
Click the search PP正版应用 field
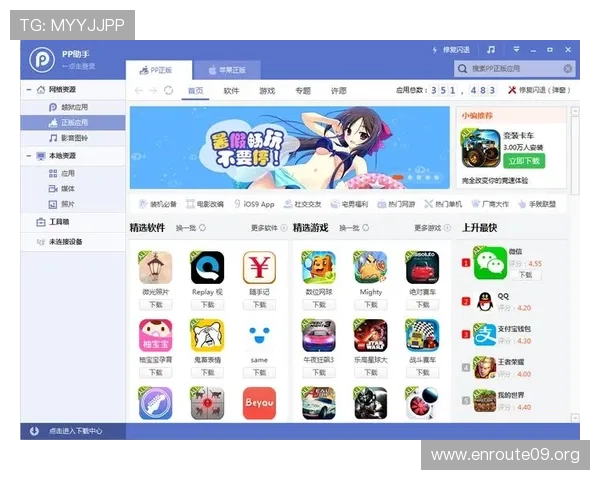(514, 69)
